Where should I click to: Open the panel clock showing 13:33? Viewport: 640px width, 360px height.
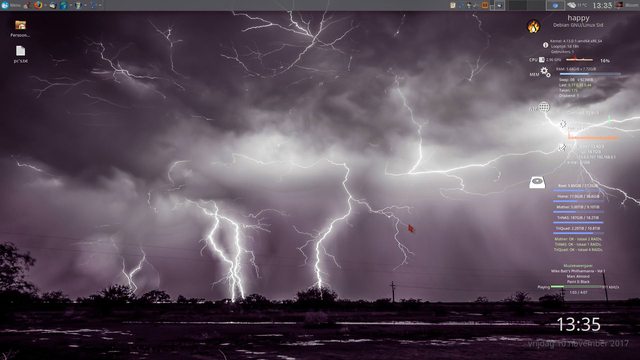(x=602, y=5)
